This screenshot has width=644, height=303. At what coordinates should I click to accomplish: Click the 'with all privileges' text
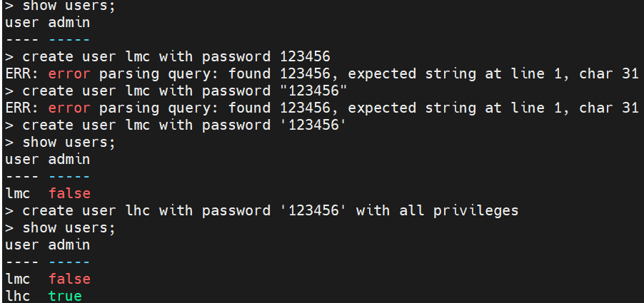437,211
